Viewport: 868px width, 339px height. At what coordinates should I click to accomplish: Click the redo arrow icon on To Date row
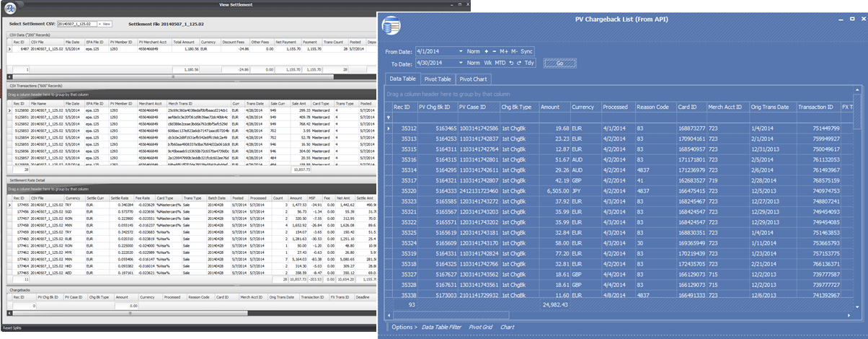518,63
